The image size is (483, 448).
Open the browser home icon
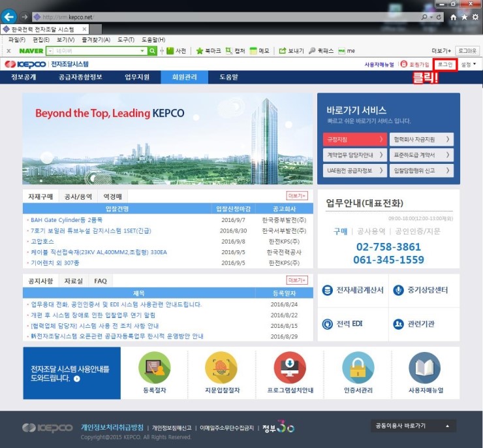[453, 17]
